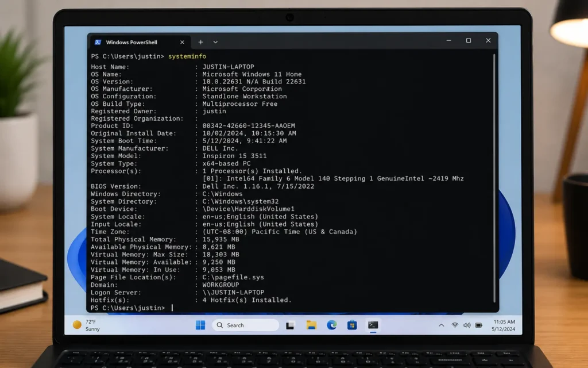
Task: Minimize the terminal window
Action: pyautogui.click(x=449, y=41)
